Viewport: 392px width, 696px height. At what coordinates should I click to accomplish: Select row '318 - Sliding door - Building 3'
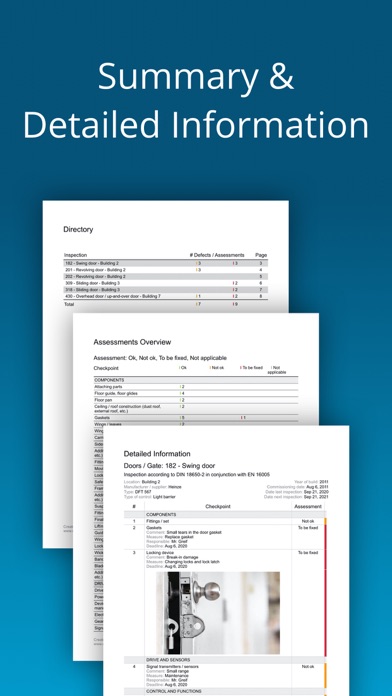pos(166,289)
